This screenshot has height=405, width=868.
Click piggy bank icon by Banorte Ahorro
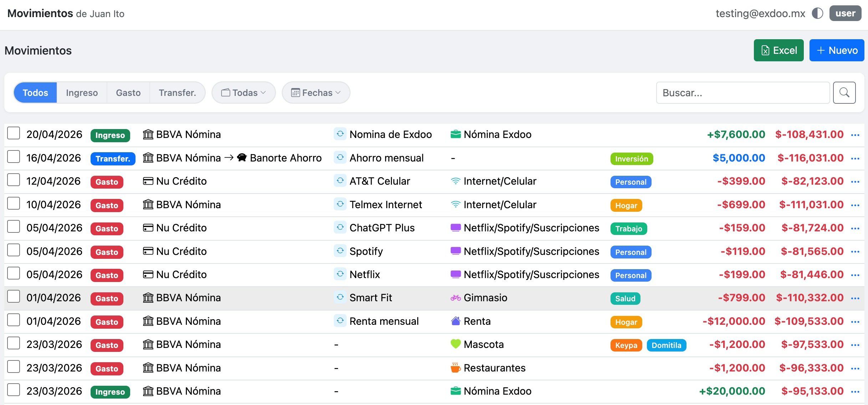(x=242, y=158)
